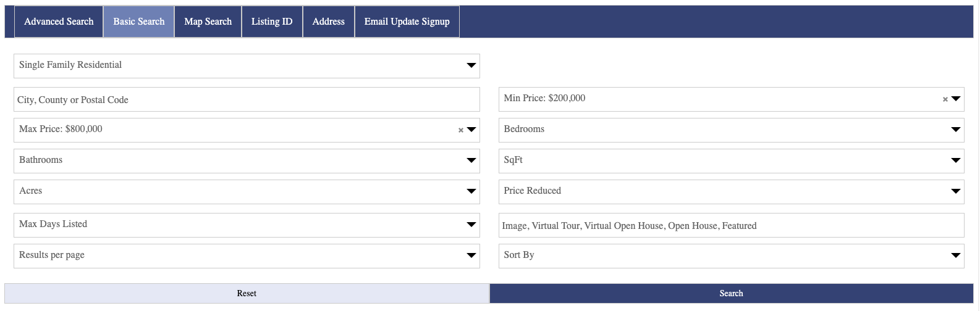980x311 pixels.
Task: Click the Reset button
Action: click(247, 294)
